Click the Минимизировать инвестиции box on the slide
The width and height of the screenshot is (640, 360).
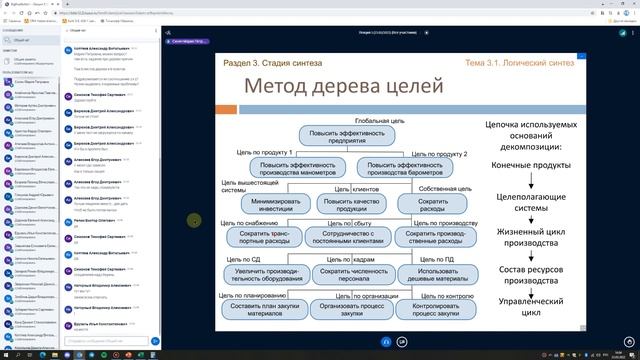pos(276,204)
